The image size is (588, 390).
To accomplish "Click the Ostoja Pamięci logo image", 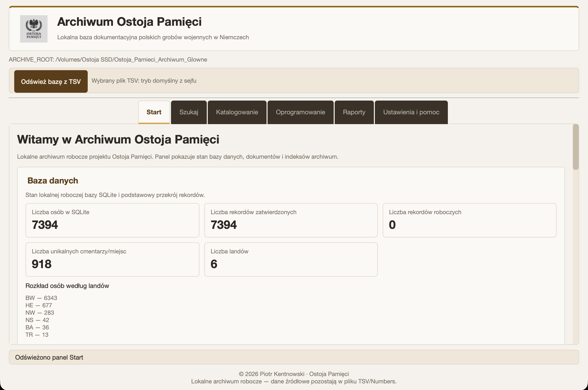I will (34, 29).
